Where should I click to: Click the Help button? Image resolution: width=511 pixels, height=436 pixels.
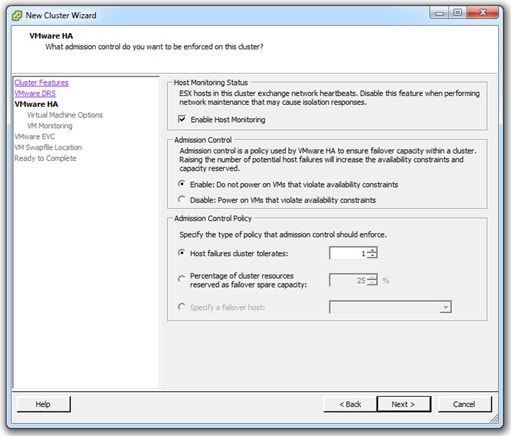(43, 404)
